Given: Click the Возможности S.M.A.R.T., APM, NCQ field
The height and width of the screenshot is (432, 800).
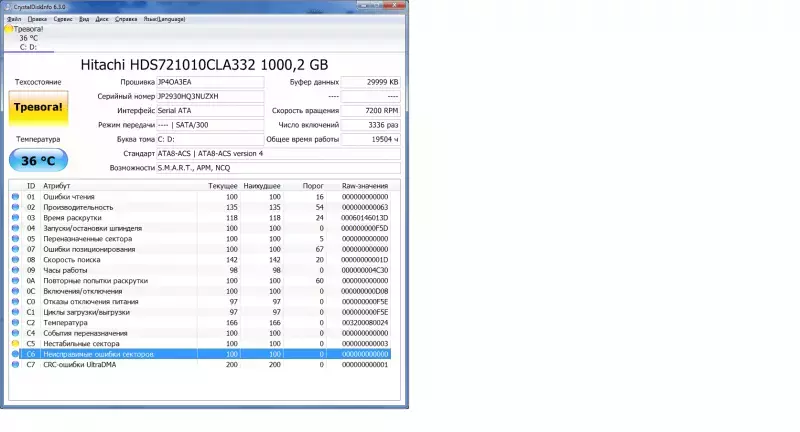Looking at the screenshot, I should click(279, 168).
